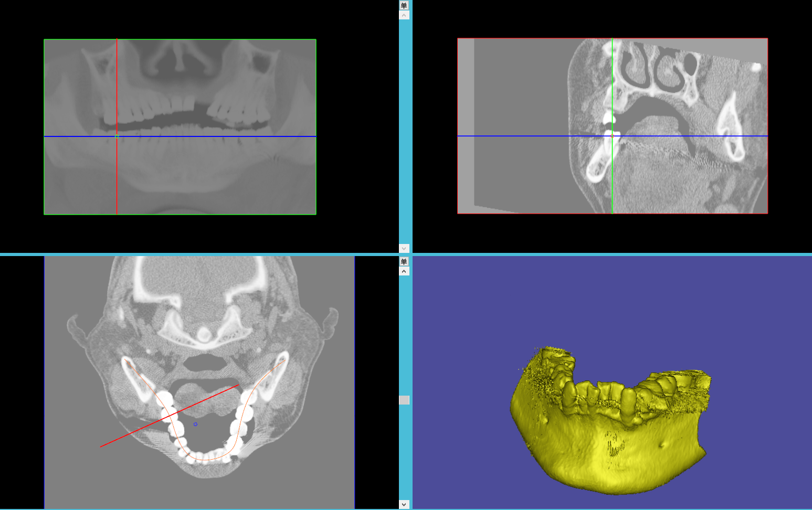Click the down arrow of the upper scrollbar
This screenshot has height=510, width=812.
(x=404, y=248)
